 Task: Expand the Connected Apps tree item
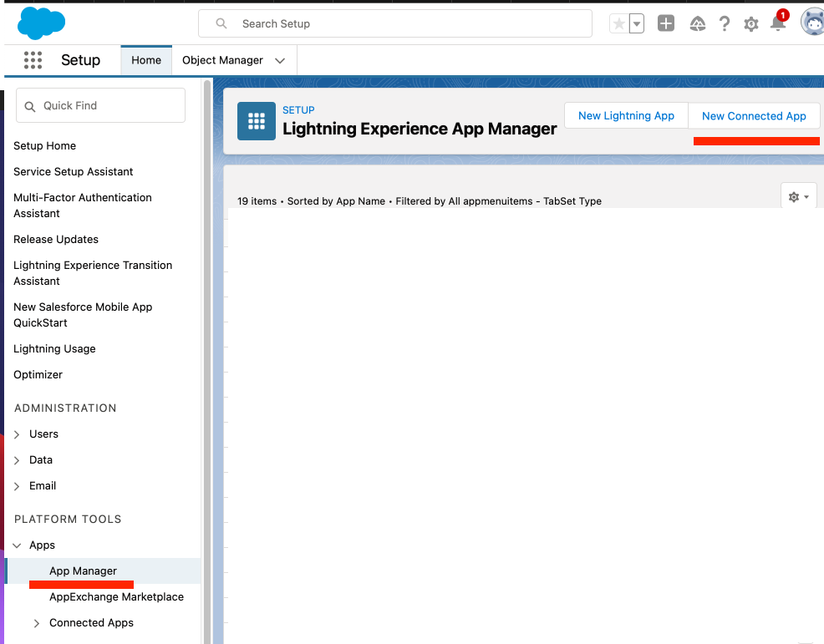click(36, 622)
